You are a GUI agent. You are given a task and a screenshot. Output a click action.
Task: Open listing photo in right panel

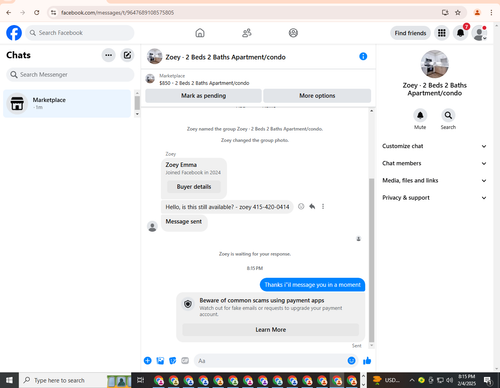[434, 64]
